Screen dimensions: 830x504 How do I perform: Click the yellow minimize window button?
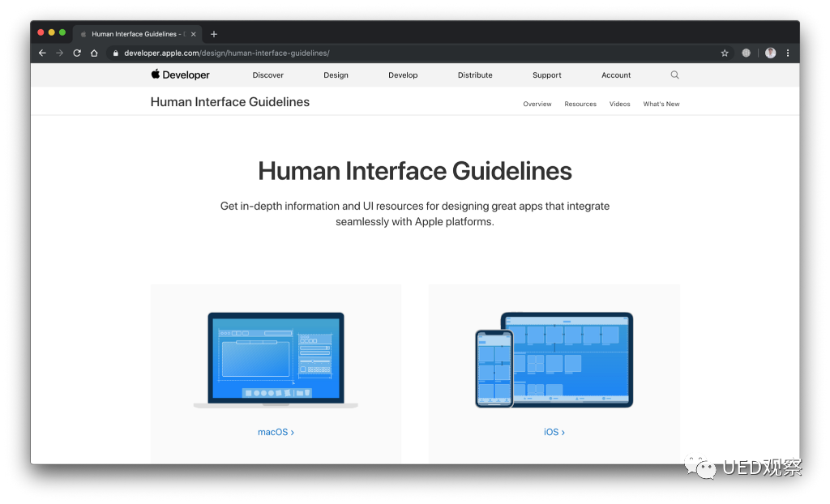point(51,32)
